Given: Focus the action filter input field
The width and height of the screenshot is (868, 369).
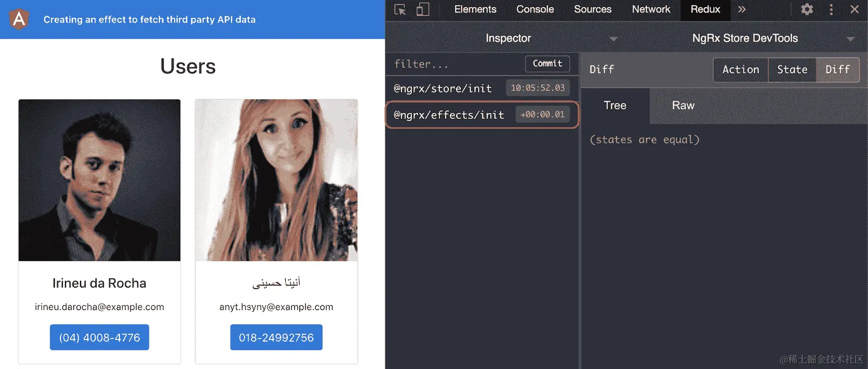Looking at the screenshot, I should pyautogui.click(x=455, y=64).
